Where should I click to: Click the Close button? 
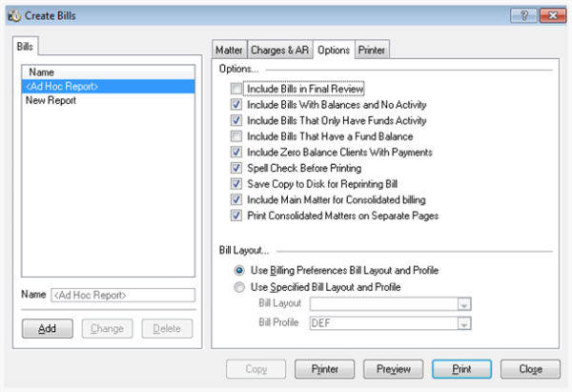[x=530, y=369]
